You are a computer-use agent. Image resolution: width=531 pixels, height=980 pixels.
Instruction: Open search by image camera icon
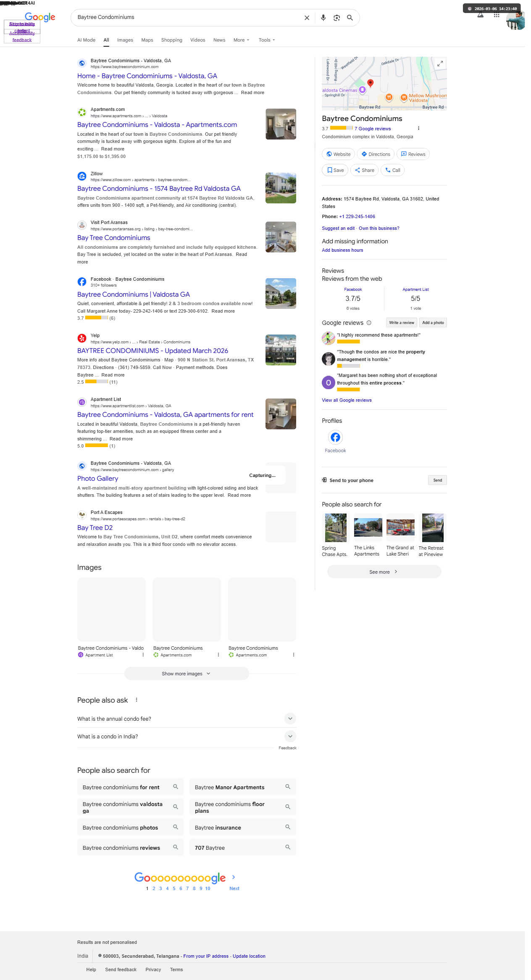[x=336, y=18]
